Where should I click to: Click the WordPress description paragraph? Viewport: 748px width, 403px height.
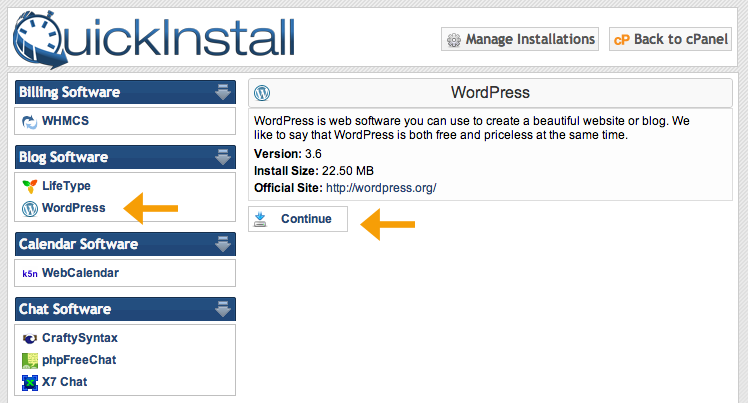click(x=471, y=128)
